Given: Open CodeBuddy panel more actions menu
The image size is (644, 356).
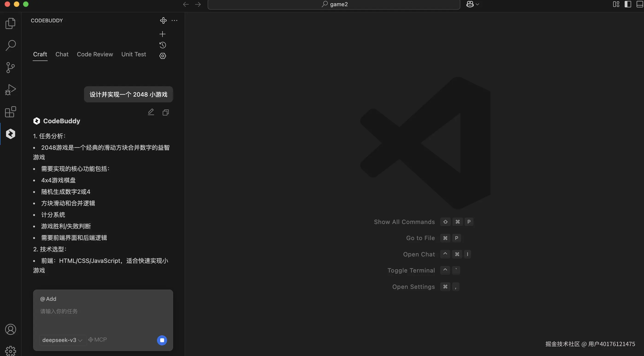Looking at the screenshot, I should point(174,20).
